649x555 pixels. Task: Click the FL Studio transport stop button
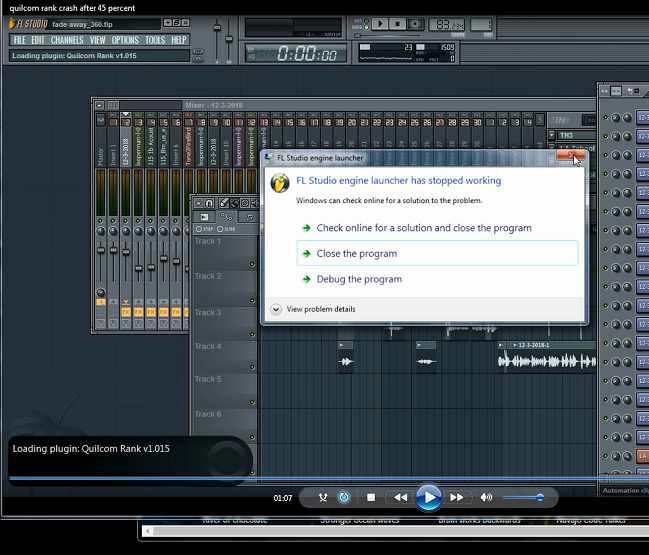click(x=398, y=23)
